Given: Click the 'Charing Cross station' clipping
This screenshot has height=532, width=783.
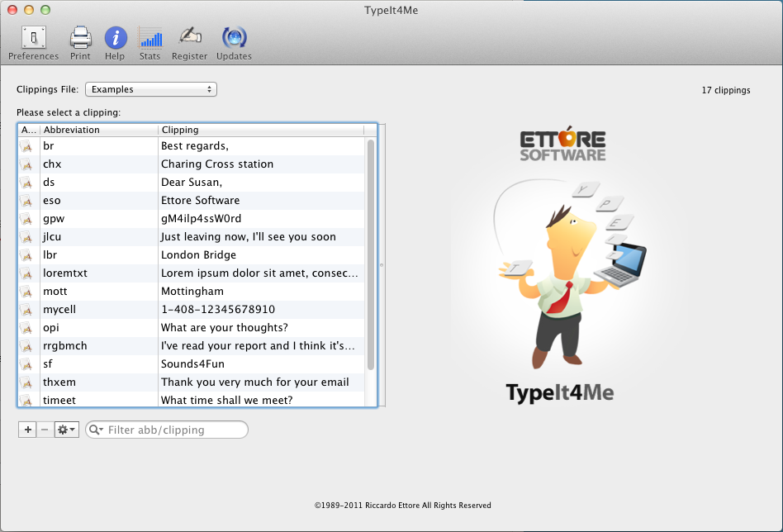Looking at the screenshot, I should [217, 164].
